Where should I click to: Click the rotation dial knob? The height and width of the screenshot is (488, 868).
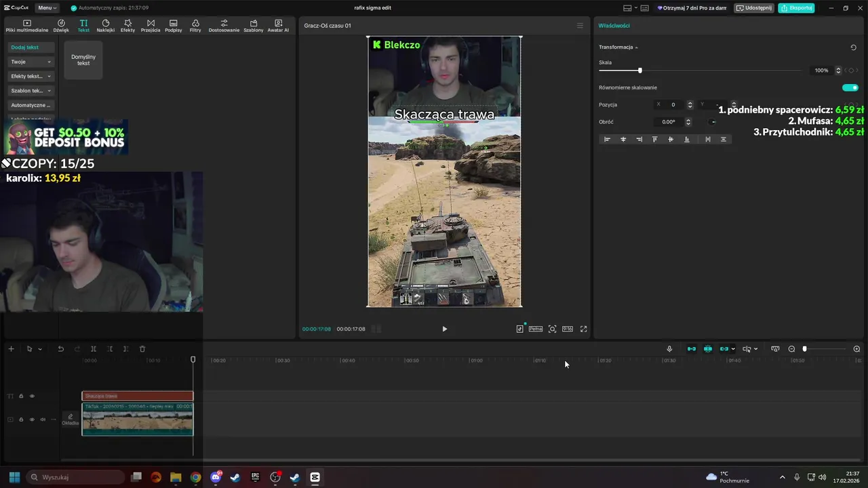coord(713,122)
